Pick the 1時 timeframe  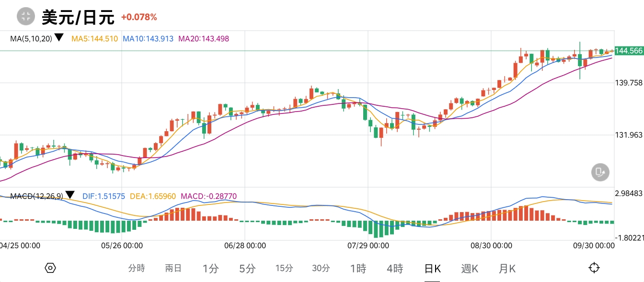(x=358, y=269)
